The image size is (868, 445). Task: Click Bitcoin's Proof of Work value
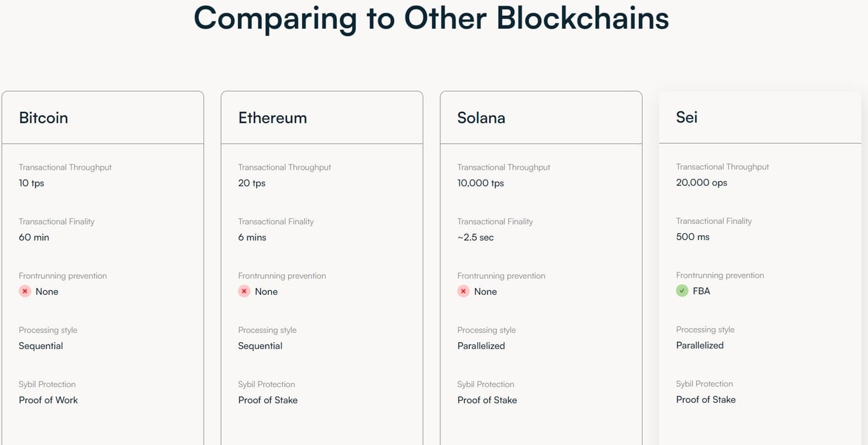click(x=48, y=400)
